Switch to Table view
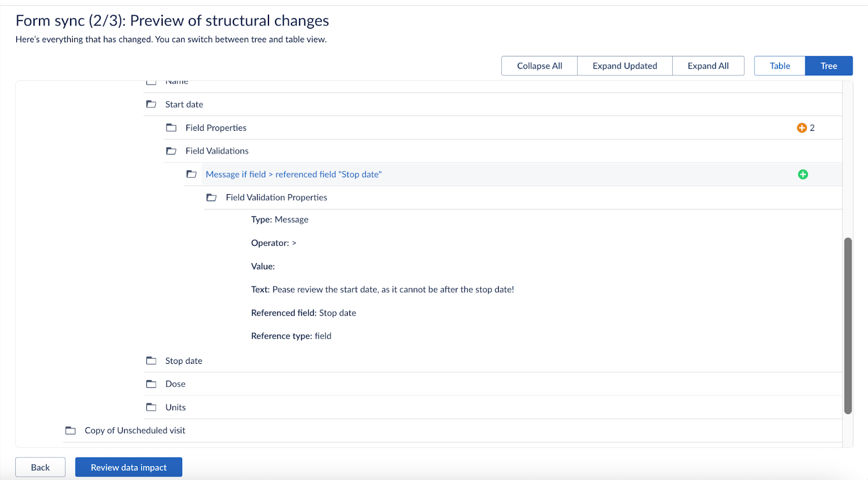This screenshot has width=868, height=480. click(x=780, y=66)
